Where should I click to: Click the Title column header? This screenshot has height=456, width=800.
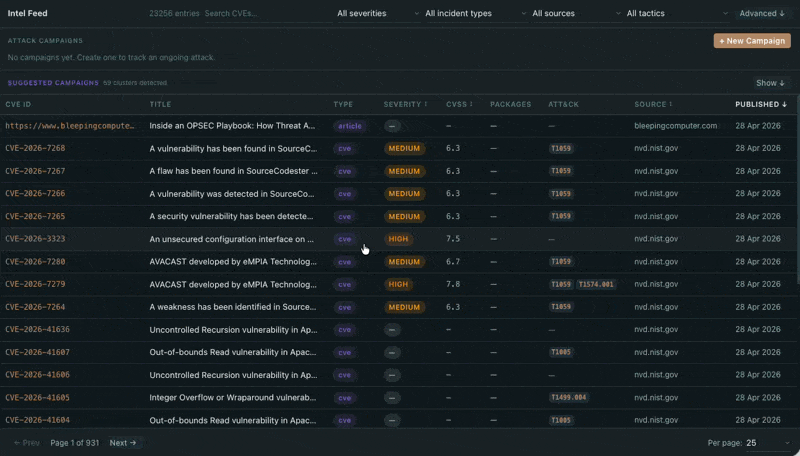coord(160,104)
